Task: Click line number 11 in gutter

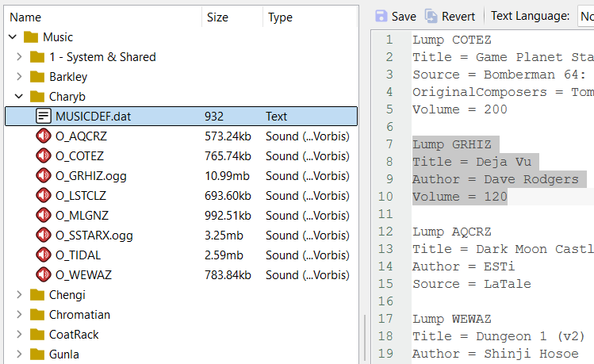Action: pyautogui.click(x=385, y=214)
